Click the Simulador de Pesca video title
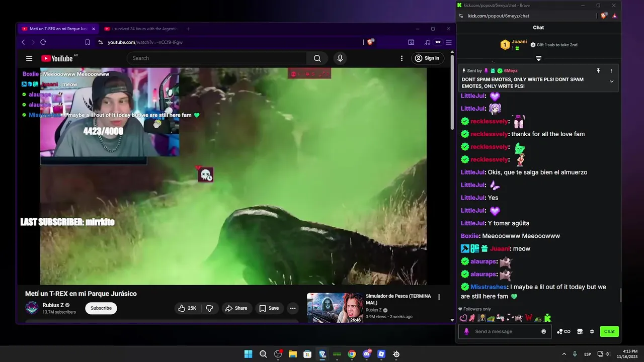 click(398, 299)
